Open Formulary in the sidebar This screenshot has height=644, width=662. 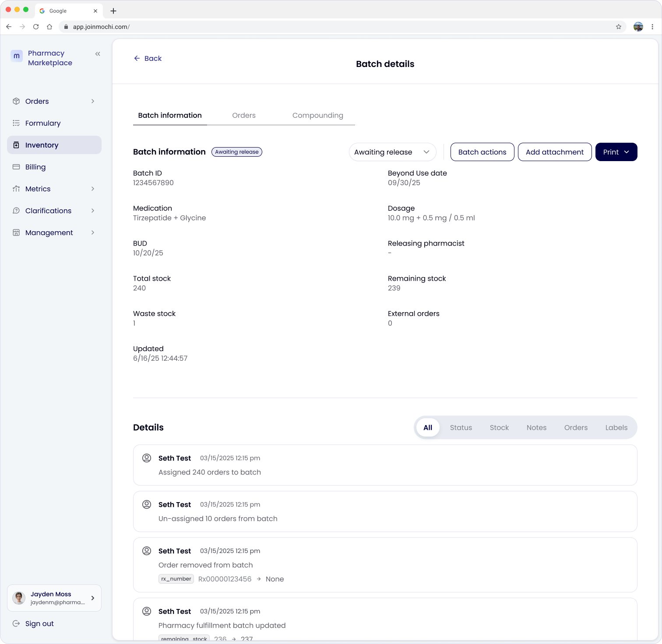[54, 123]
